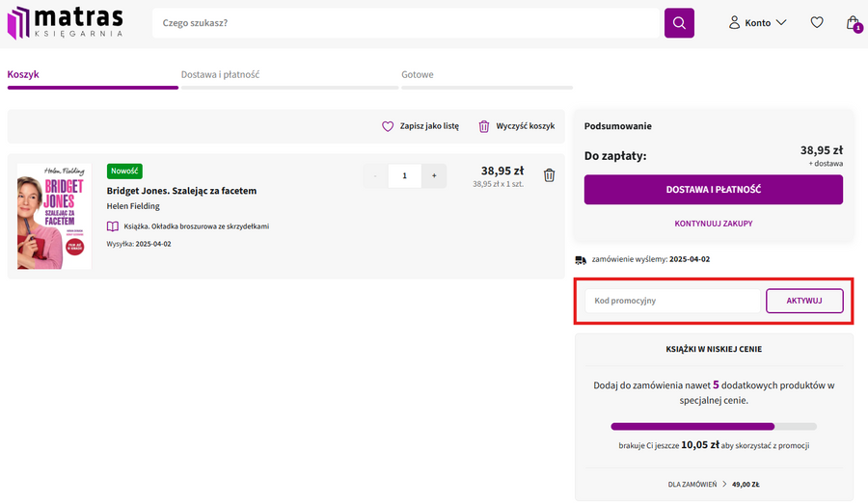
Task: Click the Matras Księgarnia logo
Action: click(66, 22)
